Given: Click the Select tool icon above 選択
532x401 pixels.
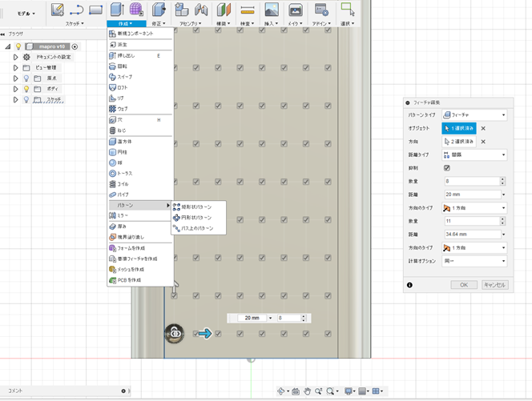Looking at the screenshot, I should 348,10.
